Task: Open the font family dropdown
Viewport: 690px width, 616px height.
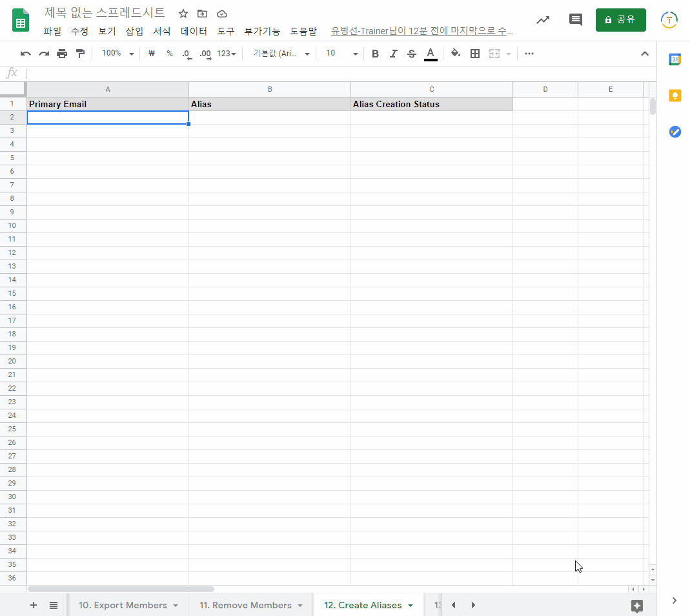Action: coord(281,54)
